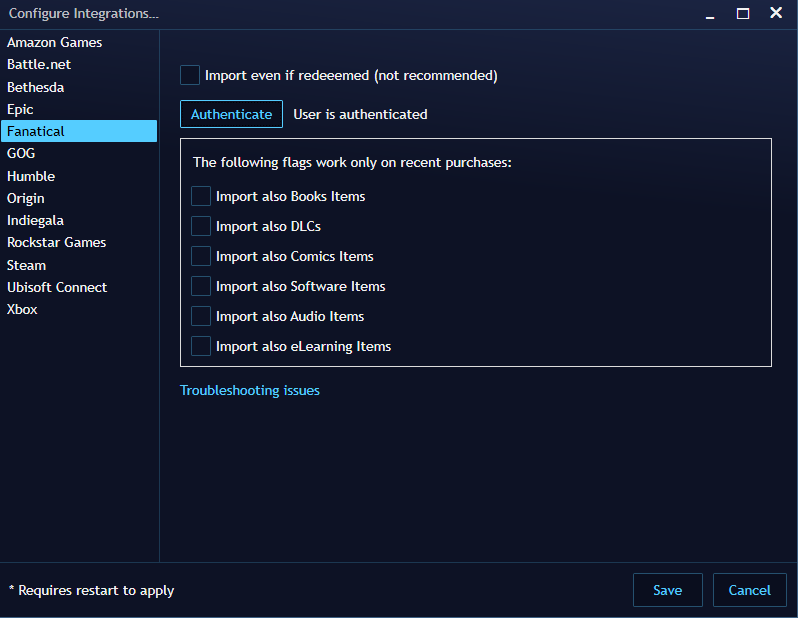Close the Configure Integrations window
Viewport: 798px width, 618px height.
click(776, 13)
